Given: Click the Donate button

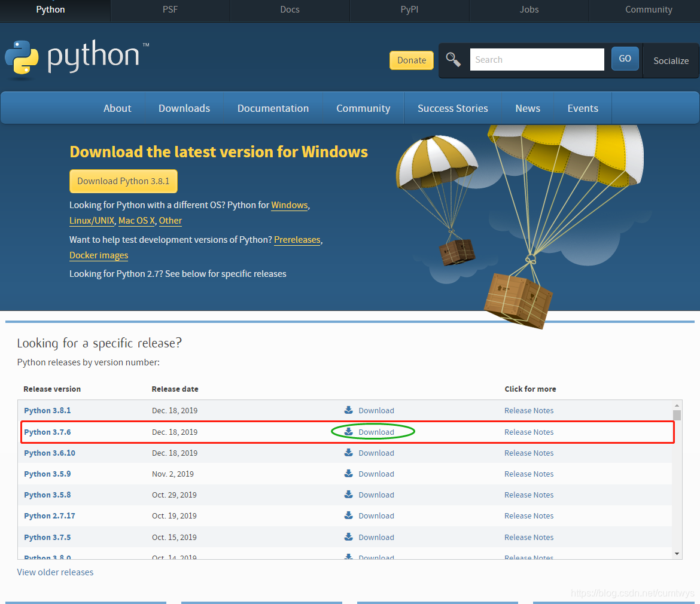Looking at the screenshot, I should (412, 60).
